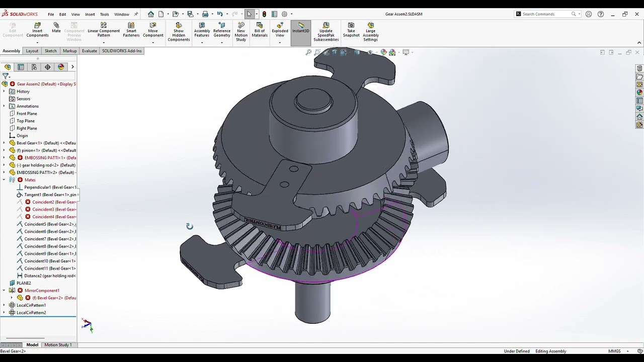Collapse the Mates folder
The width and height of the screenshot is (644, 362).
click(x=5, y=180)
